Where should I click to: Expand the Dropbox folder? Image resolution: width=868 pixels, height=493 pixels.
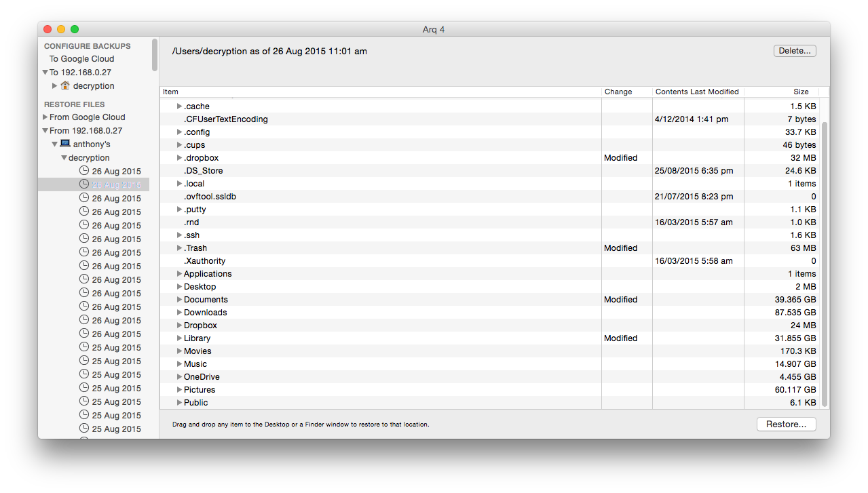[180, 326]
